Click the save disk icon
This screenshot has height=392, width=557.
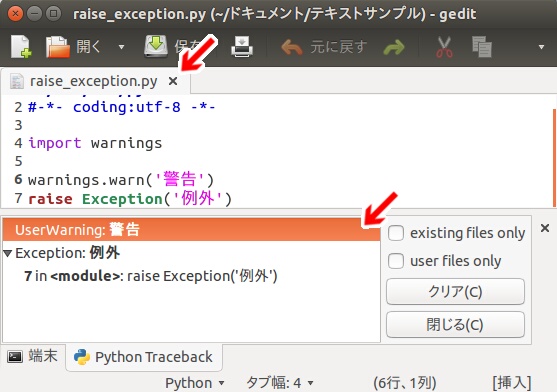tap(156, 46)
